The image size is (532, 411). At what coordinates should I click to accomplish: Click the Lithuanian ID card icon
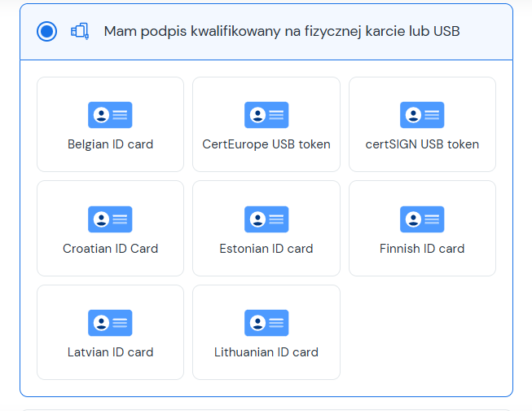pyautogui.click(x=266, y=323)
